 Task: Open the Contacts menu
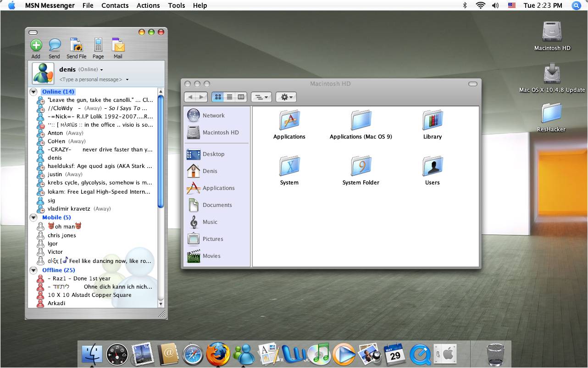115,6
